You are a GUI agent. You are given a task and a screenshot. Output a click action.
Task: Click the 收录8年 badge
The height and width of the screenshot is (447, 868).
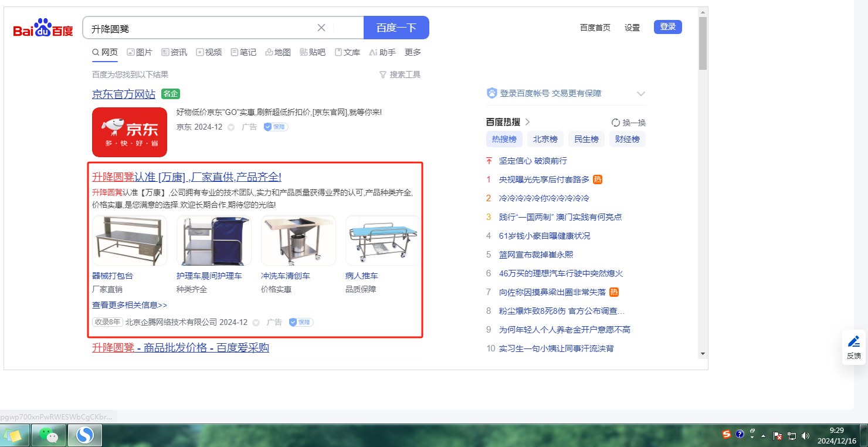tap(107, 322)
